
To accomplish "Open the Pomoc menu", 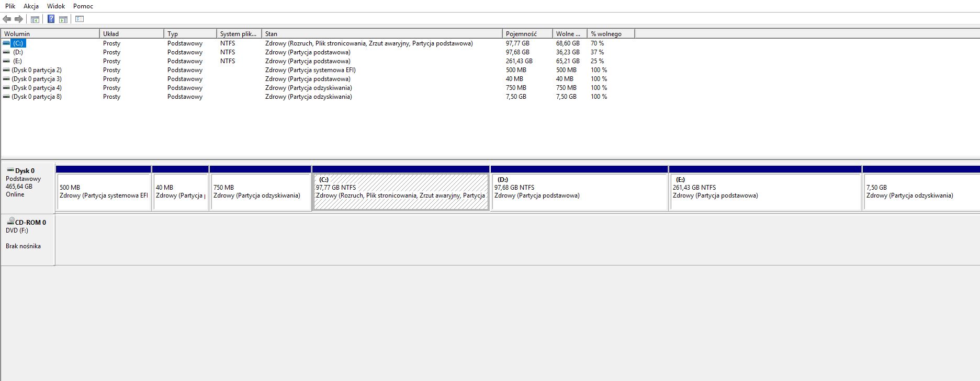I will click(x=83, y=6).
